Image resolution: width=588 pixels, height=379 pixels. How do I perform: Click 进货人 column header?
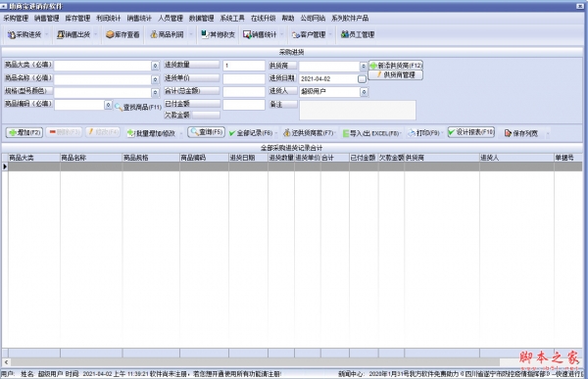[516, 158]
